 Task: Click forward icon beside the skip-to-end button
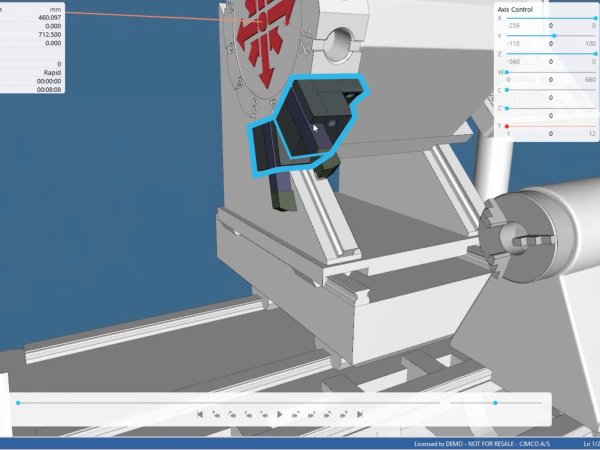pyautogui.click(x=344, y=414)
